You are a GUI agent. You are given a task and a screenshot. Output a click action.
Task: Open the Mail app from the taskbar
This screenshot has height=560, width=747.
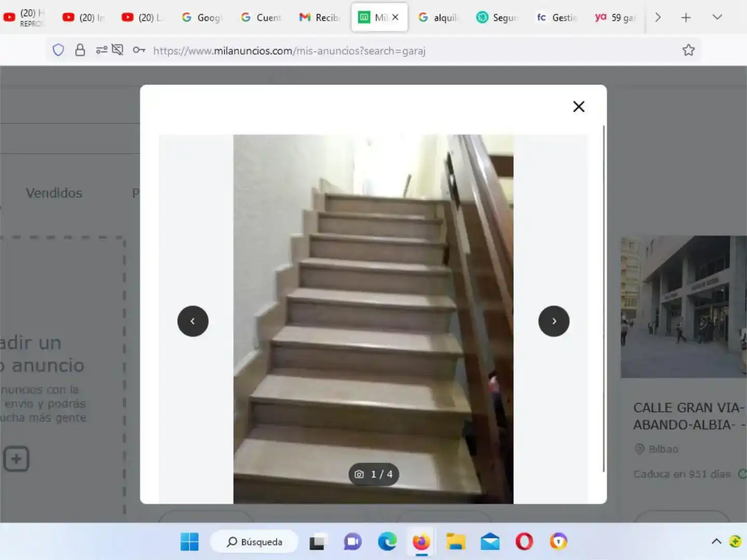click(x=490, y=542)
